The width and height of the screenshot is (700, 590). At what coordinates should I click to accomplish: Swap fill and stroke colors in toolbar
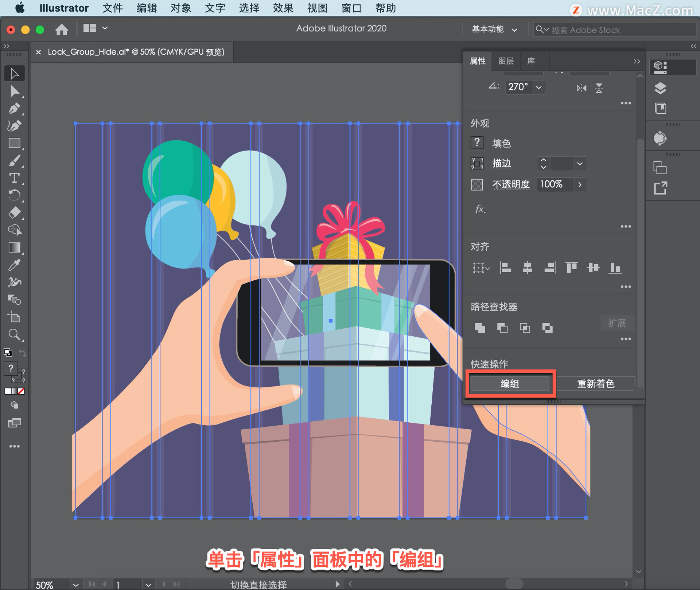coord(22,352)
